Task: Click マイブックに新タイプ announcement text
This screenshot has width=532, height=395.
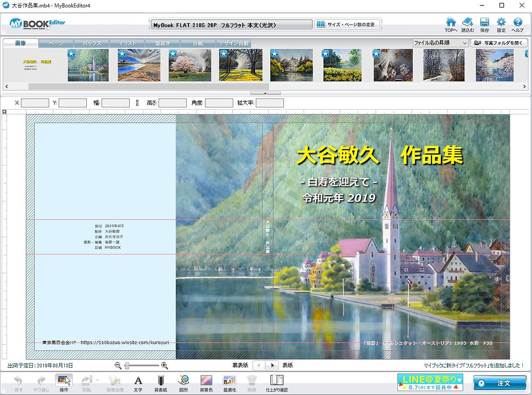Action: click(473, 366)
